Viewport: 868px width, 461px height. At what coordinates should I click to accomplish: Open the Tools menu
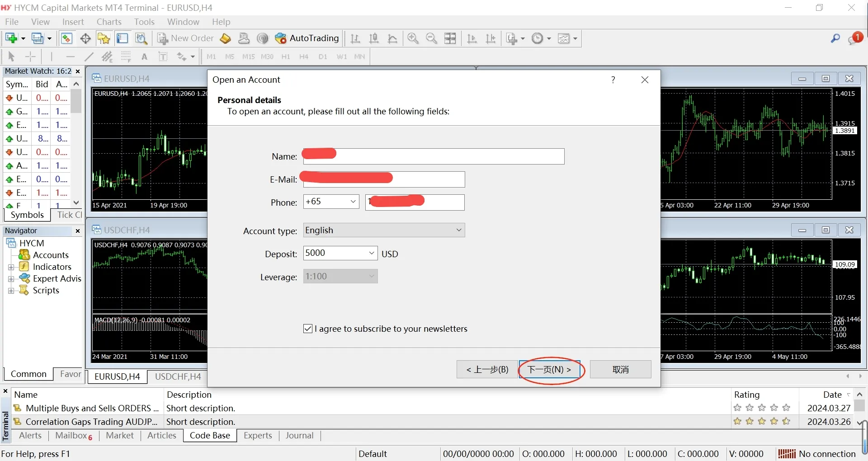(144, 22)
